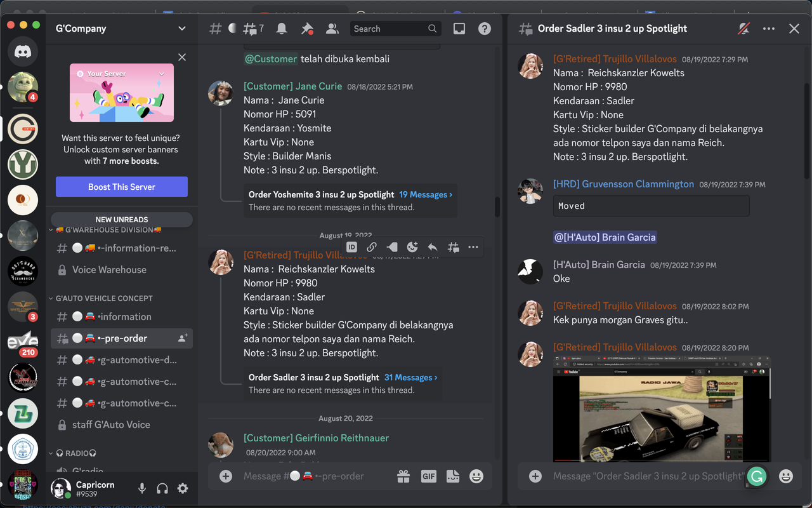
Task: Send a gift via gift icon
Action: point(403,476)
